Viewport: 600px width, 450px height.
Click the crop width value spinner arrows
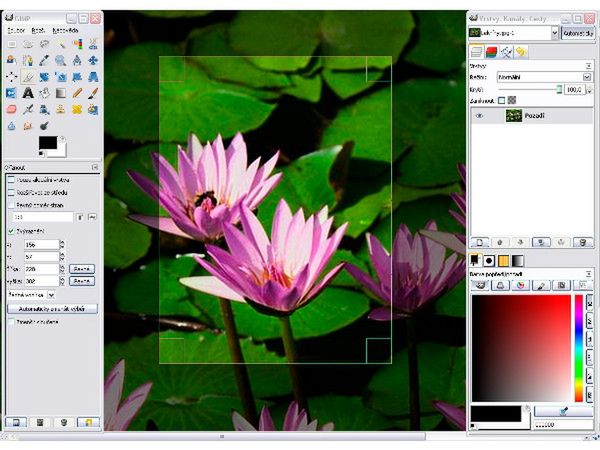coord(62,269)
